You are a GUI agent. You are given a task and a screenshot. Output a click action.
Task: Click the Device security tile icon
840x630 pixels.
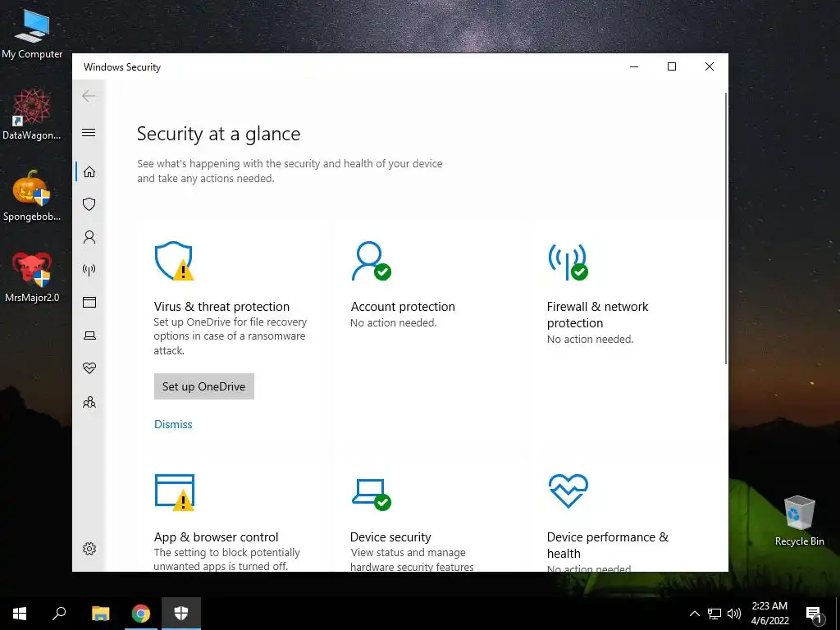[371, 494]
